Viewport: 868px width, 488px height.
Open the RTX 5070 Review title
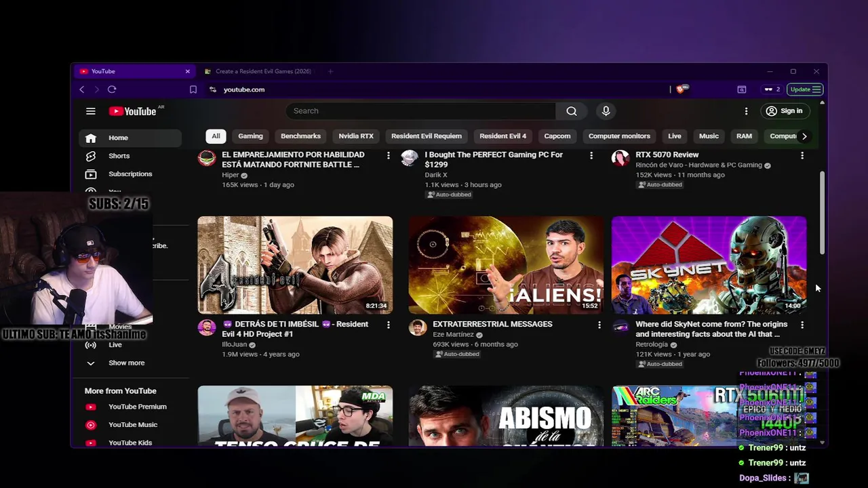[x=667, y=155]
